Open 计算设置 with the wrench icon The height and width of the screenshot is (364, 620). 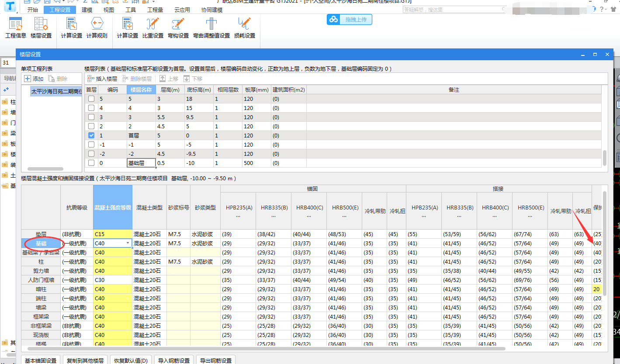pyautogui.click(x=72, y=28)
